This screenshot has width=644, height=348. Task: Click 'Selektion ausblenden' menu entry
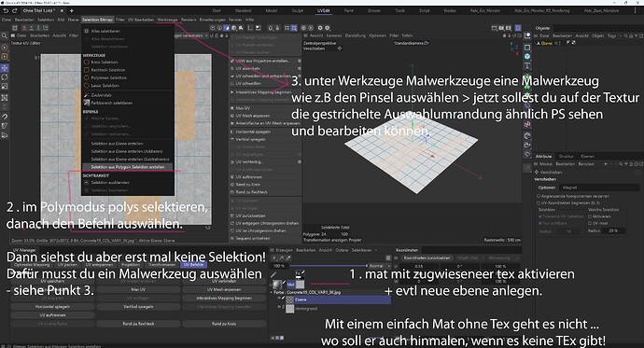tap(110, 183)
